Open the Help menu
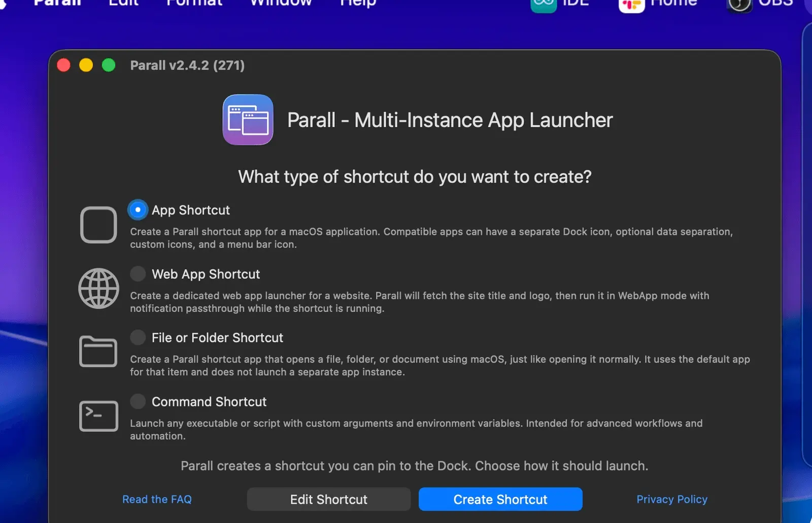812x523 pixels. click(x=358, y=3)
